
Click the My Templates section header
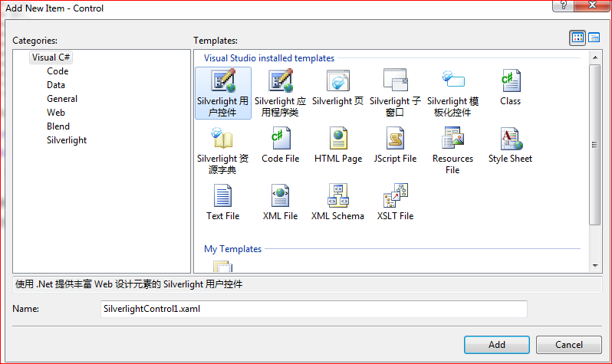pos(232,249)
